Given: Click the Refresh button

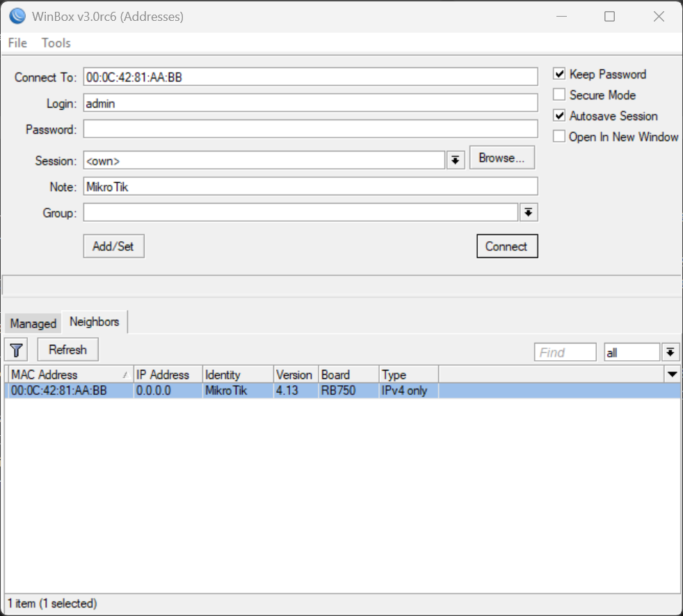Looking at the screenshot, I should 67,349.
